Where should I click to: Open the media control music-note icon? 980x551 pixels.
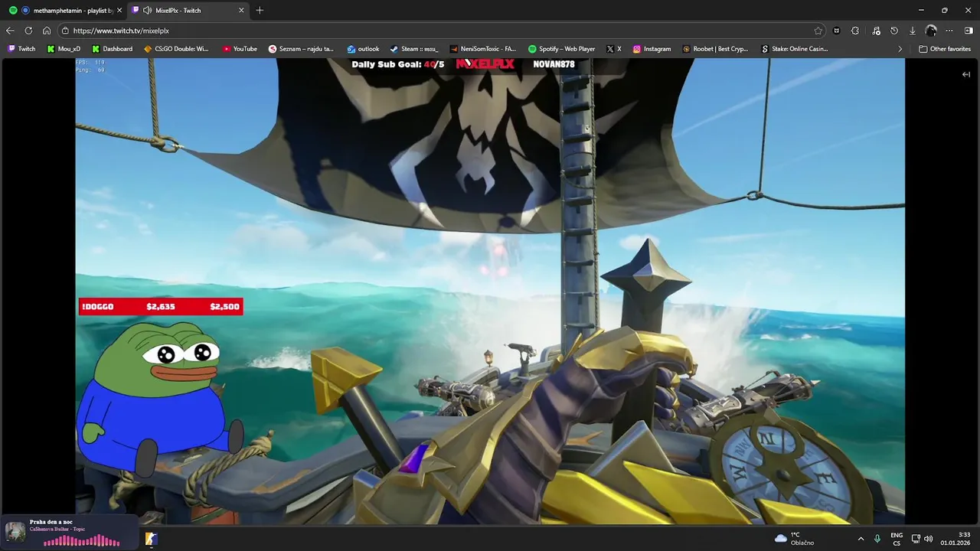(874, 31)
